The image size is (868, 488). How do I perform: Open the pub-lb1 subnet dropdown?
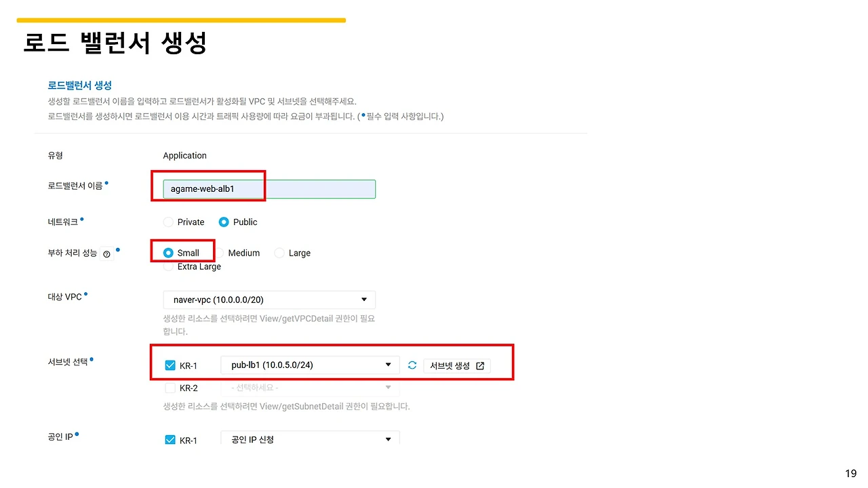(x=309, y=365)
